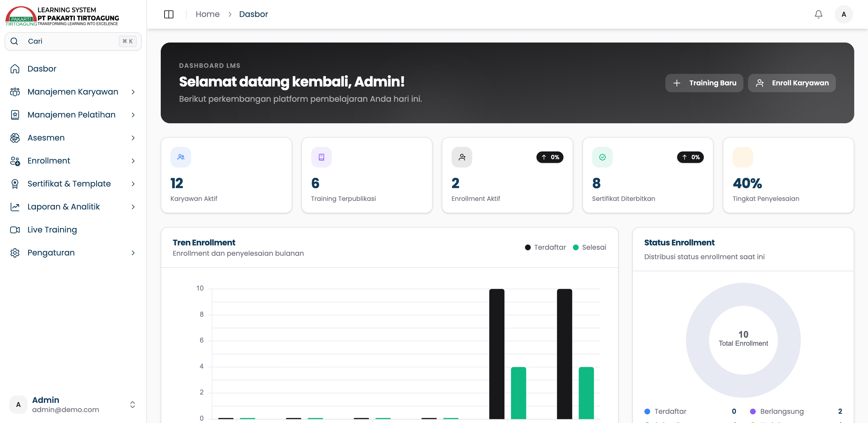Expand Sertifikat & Template chevron
Viewport: 868px width, 423px height.
(x=133, y=184)
